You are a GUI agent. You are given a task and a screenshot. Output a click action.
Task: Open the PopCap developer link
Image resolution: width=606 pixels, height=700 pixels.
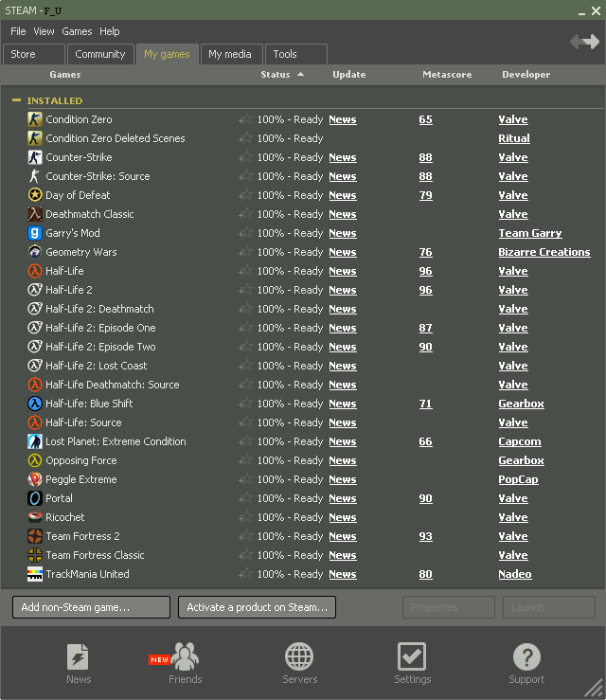(x=518, y=479)
